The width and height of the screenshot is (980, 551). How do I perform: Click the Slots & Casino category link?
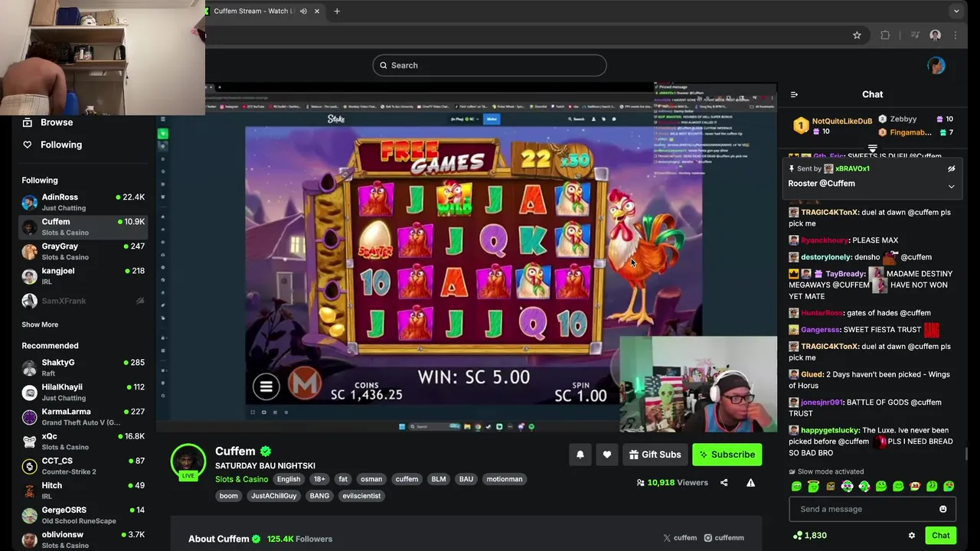(241, 479)
